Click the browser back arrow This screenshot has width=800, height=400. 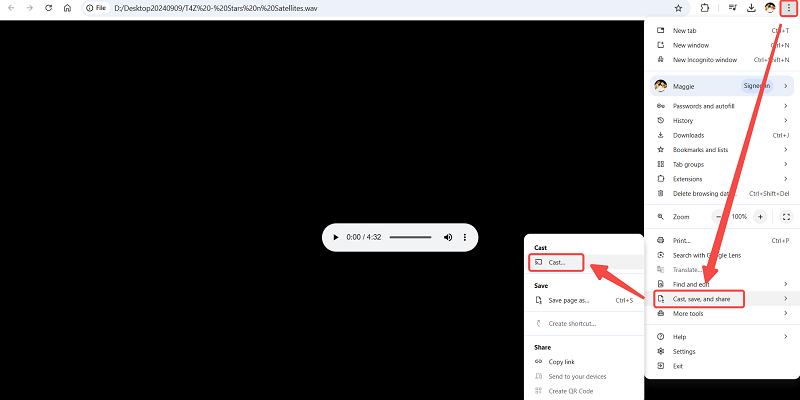pyautogui.click(x=11, y=8)
